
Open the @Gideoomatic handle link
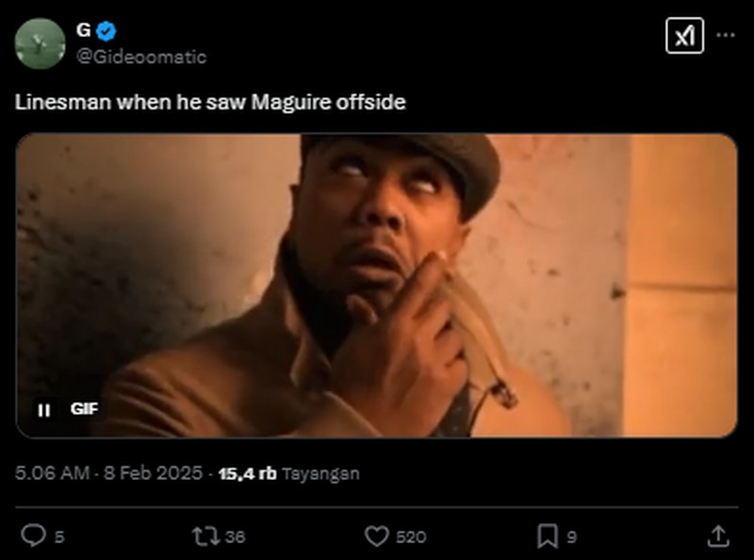pos(140,57)
